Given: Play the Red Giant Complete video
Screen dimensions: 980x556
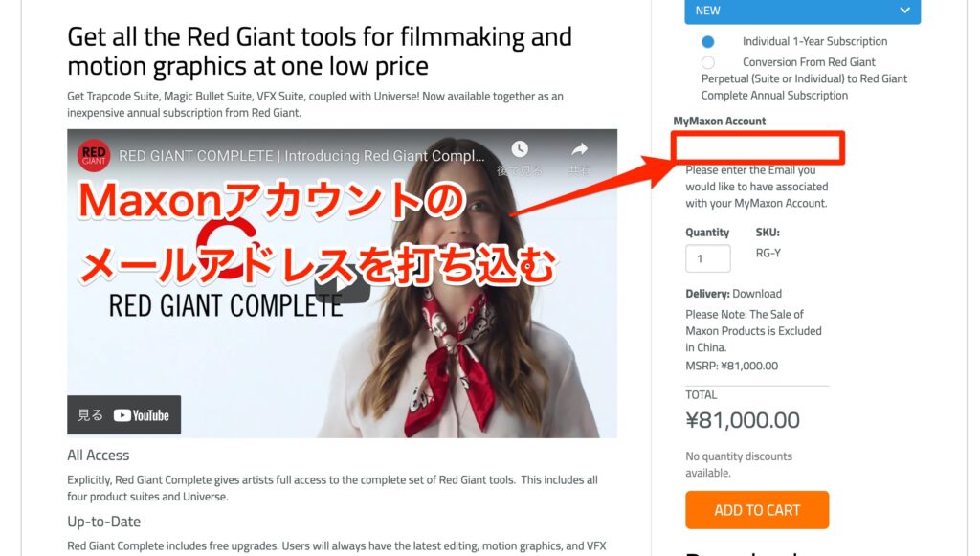Looking at the screenshot, I should [x=342, y=284].
